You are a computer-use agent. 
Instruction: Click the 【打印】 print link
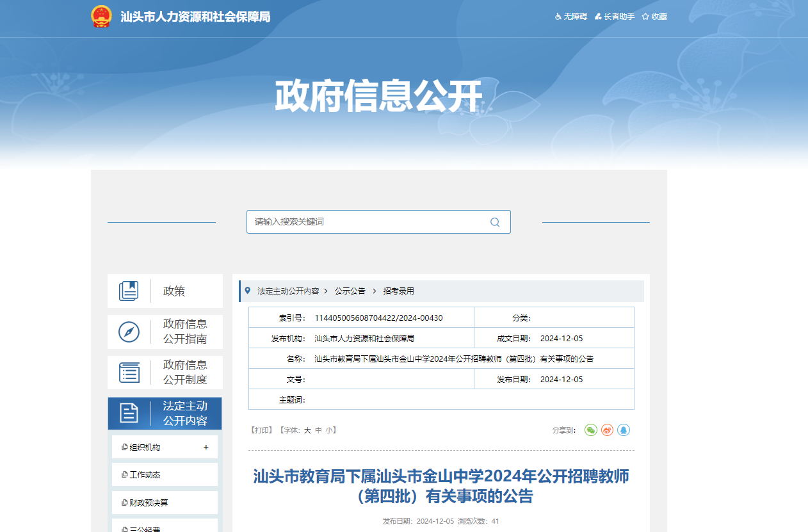262,430
